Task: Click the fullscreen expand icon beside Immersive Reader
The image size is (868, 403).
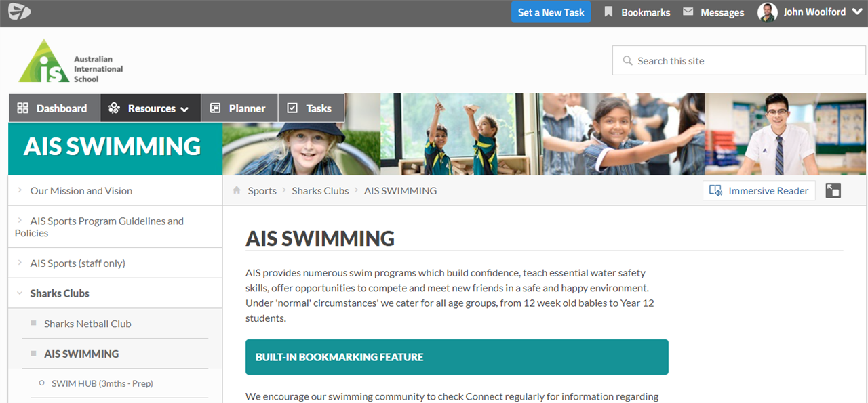Action: (x=833, y=191)
